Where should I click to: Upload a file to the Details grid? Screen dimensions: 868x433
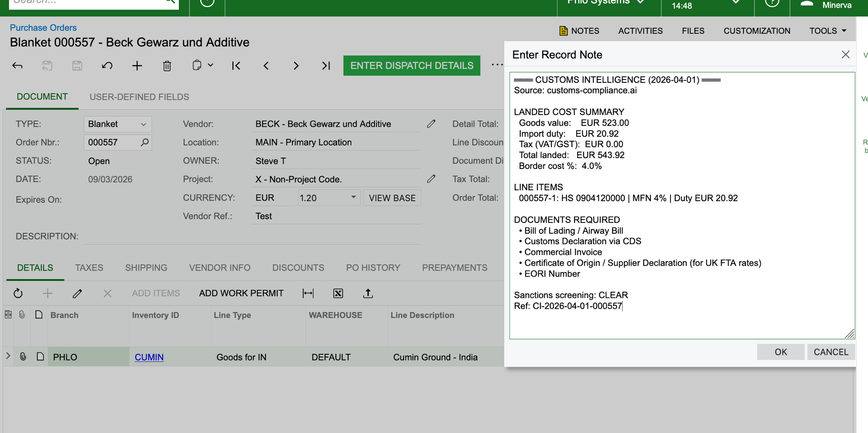pos(368,293)
